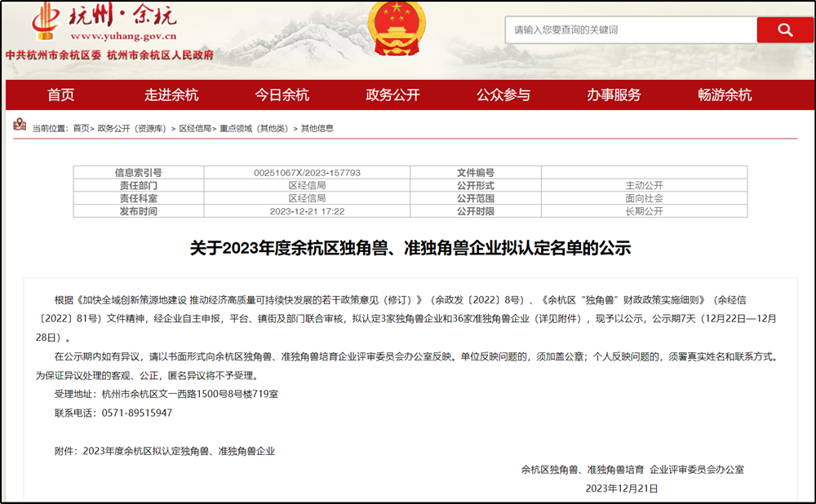Click the red search magnifier button

784,30
